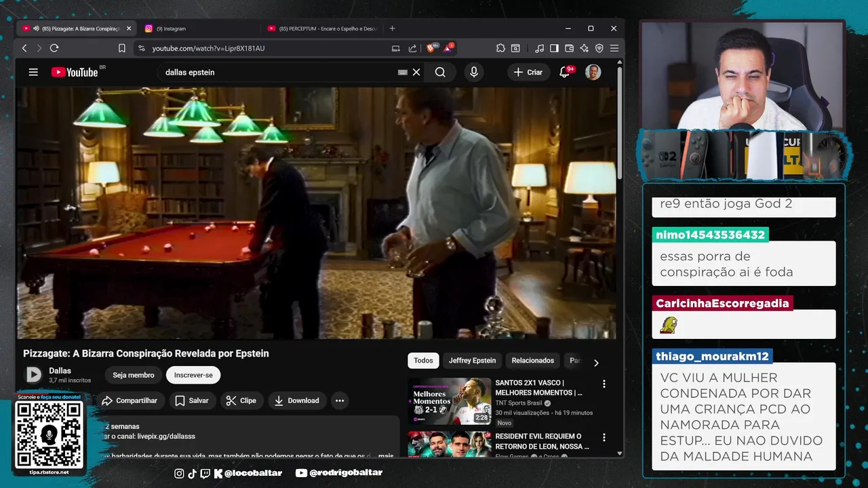The image size is (868, 488).
Task: Open the on-screen keyboard icon in search
Action: (x=403, y=72)
